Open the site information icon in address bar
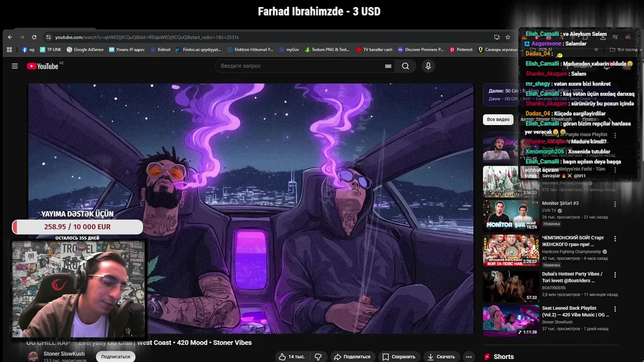644x362 pixels. tap(48, 37)
